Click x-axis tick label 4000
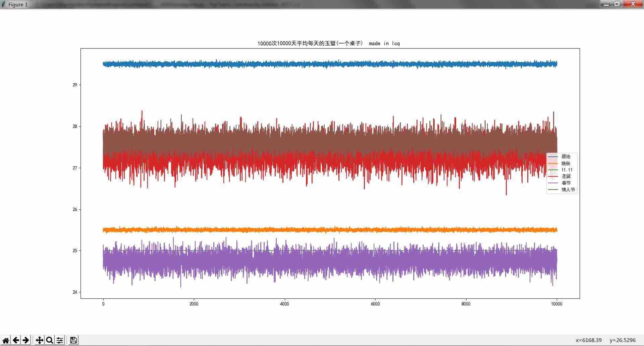The height and width of the screenshot is (346, 644). (x=284, y=304)
